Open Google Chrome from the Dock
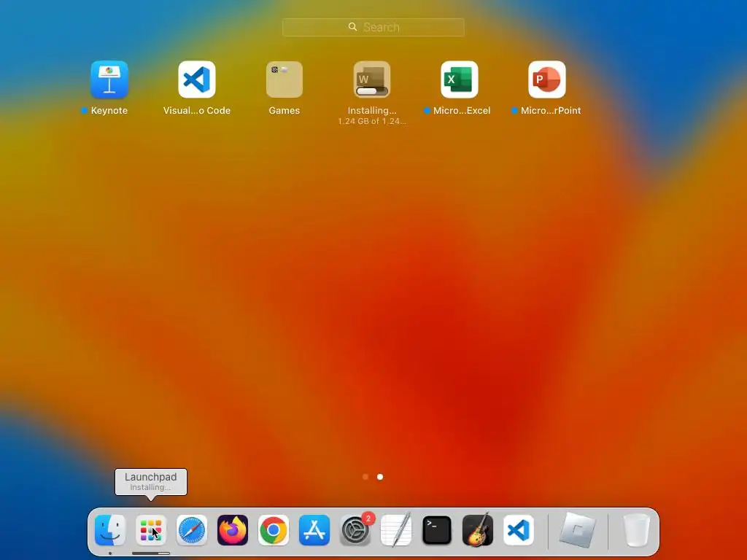 274,530
